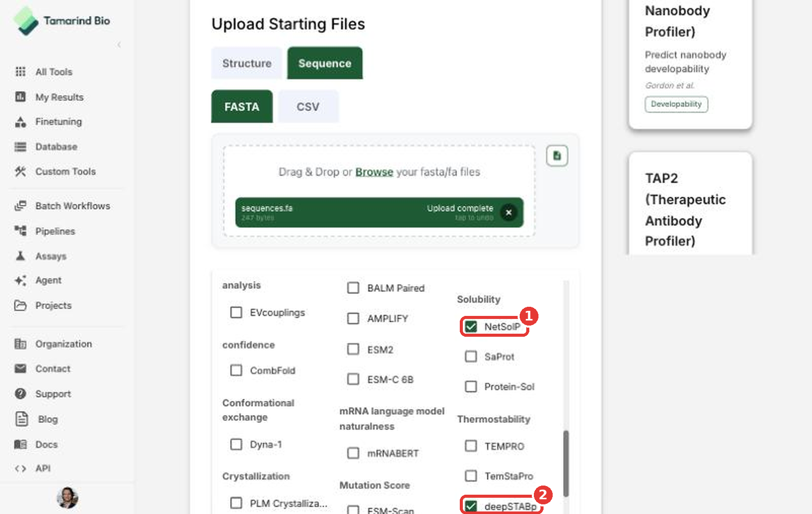This screenshot has height=514, width=812.
Task: Click the Database icon in sidebar
Action: (20, 147)
